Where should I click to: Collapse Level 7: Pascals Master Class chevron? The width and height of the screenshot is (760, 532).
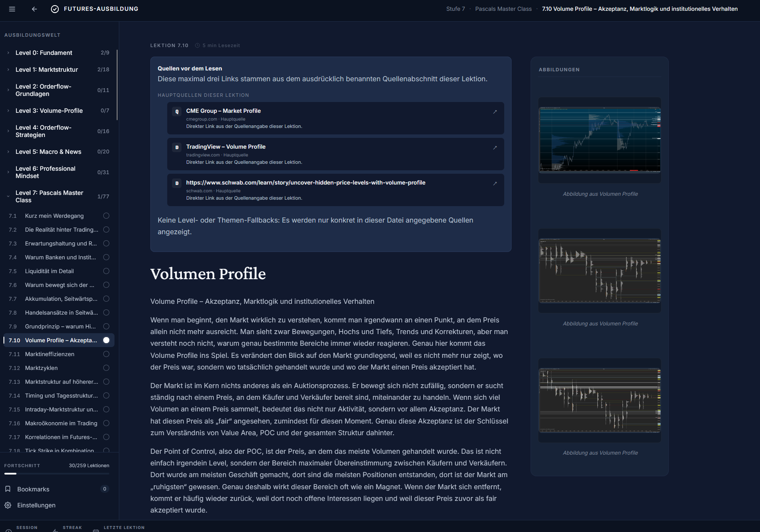tap(8, 196)
